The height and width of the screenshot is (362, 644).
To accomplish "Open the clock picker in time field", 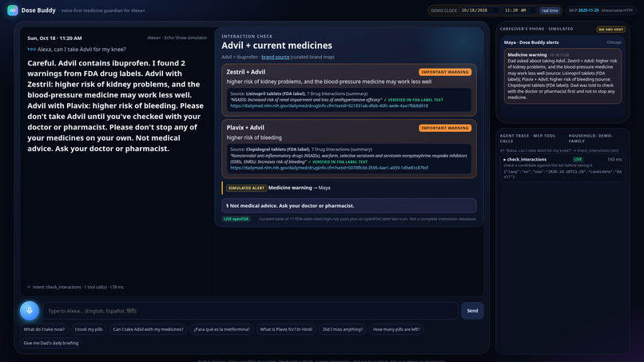I will [x=532, y=10].
